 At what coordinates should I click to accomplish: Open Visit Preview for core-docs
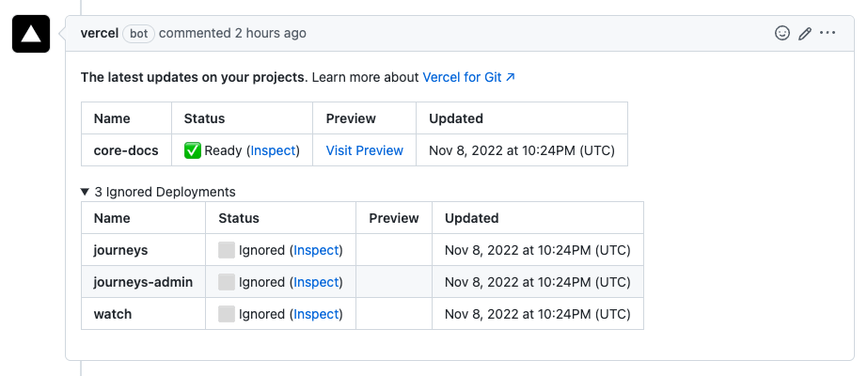coord(364,150)
